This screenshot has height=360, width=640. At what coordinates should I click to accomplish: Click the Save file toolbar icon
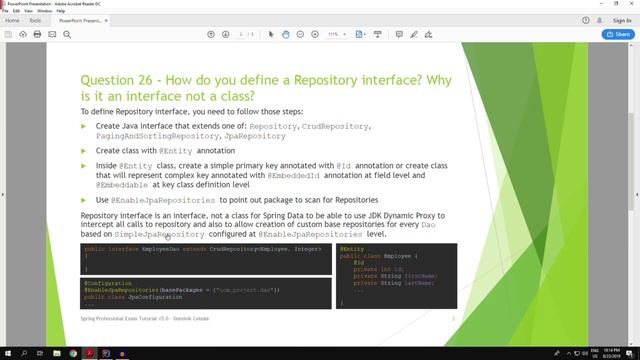click(8, 35)
